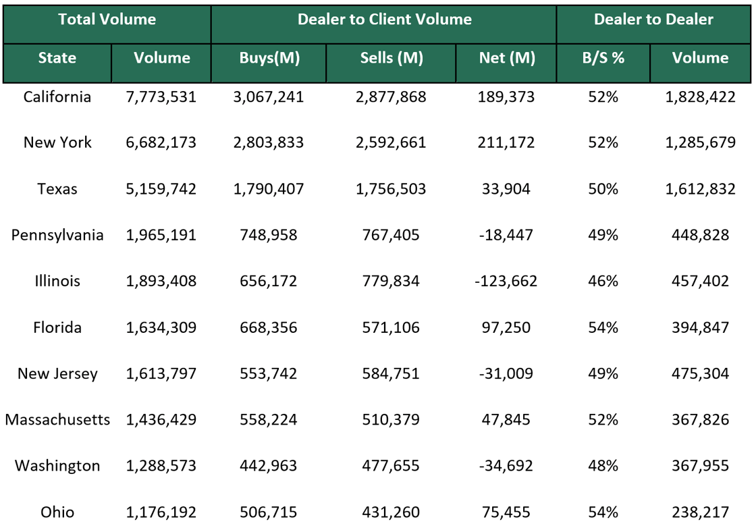The height and width of the screenshot is (532, 756).
Task: Click the Dealer to Client Volume header
Action: tap(384, 24)
